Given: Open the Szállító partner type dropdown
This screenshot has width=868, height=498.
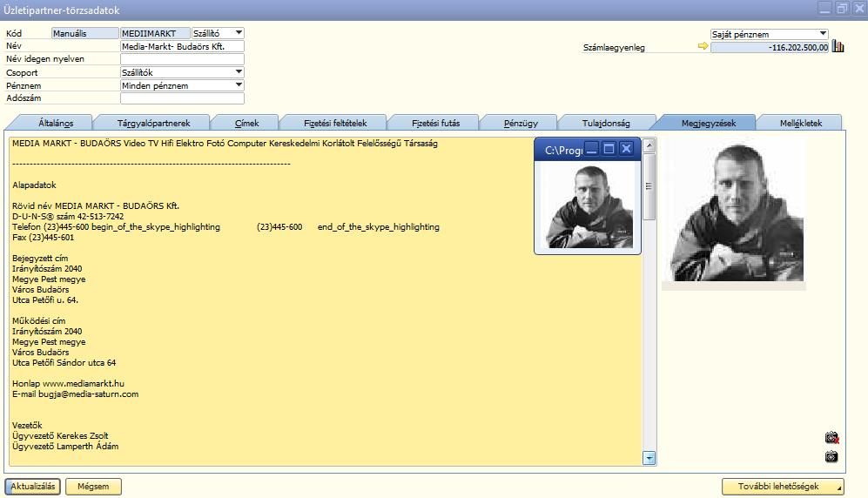Looking at the screenshot, I should point(239,32).
